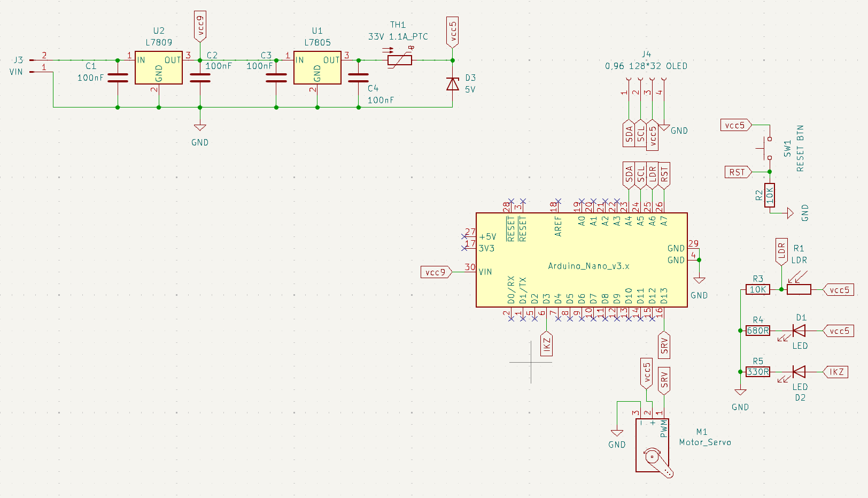Select the RST label beside R2

coord(739,172)
